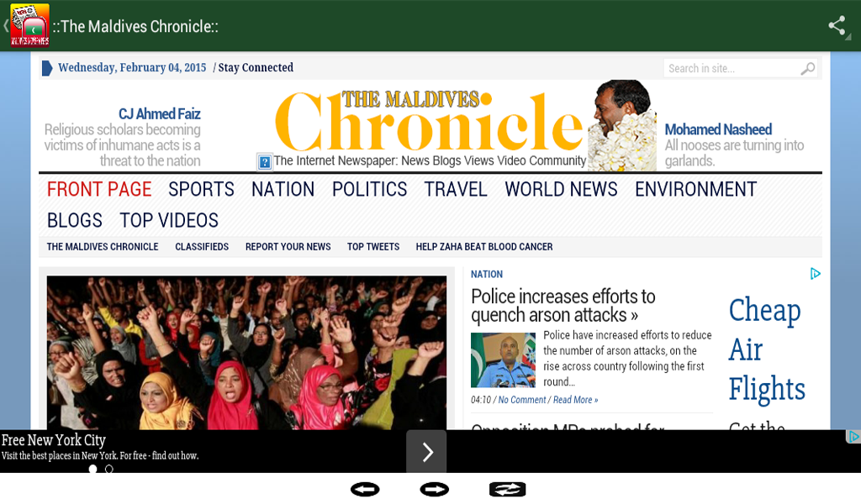This screenshot has height=504, width=861.
Task: Open TOP TWEETS
Action: click(373, 247)
